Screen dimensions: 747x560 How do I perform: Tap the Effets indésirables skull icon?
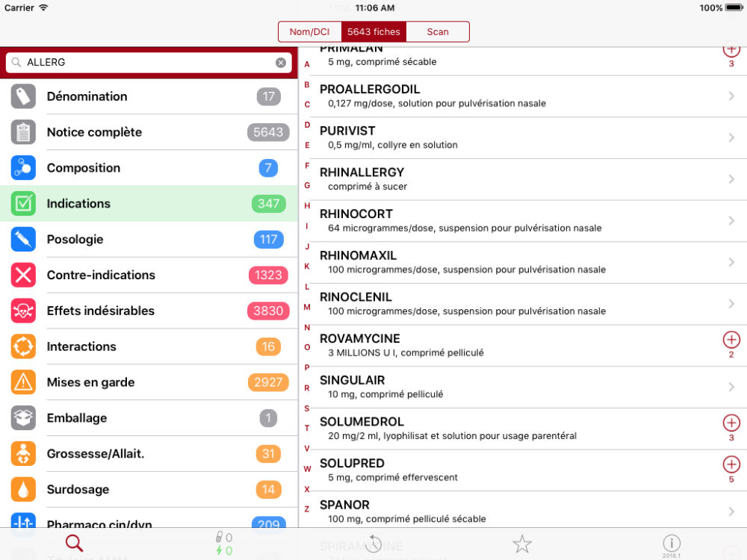point(23,311)
